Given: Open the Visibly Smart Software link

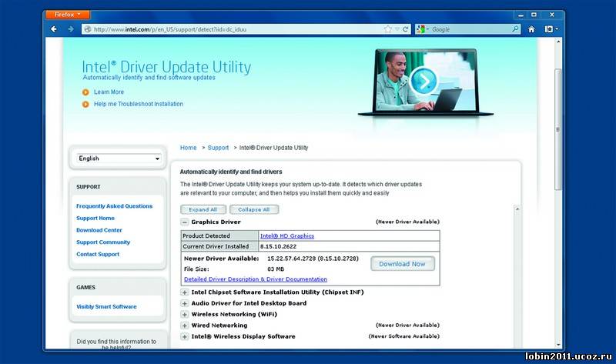Looking at the screenshot, I should [x=106, y=307].
